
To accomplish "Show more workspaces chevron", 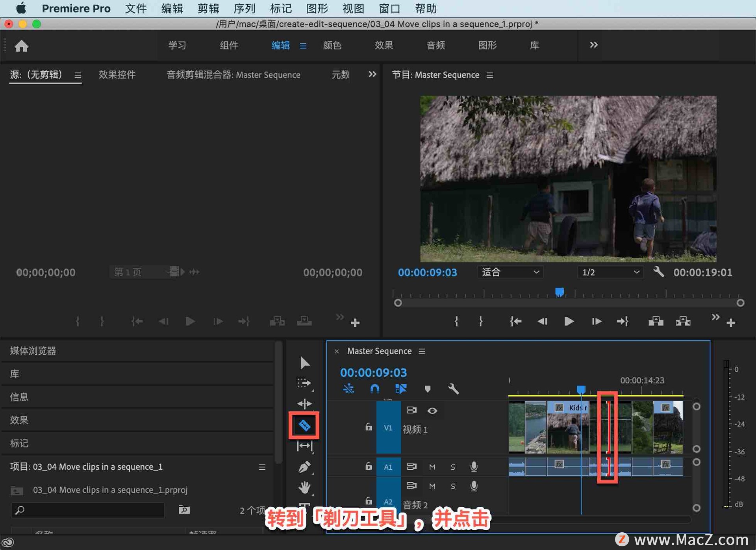I will [x=593, y=45].
